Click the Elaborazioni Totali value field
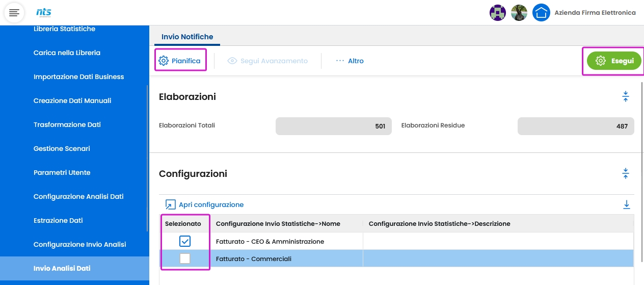This screenshot has width=644, height=285. click(333, 126)
